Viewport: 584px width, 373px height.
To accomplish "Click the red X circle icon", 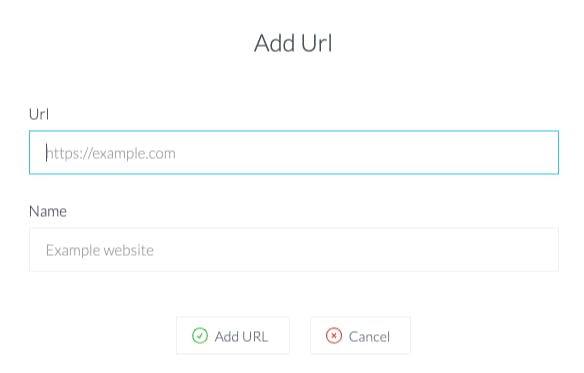I will coord(334,336).
